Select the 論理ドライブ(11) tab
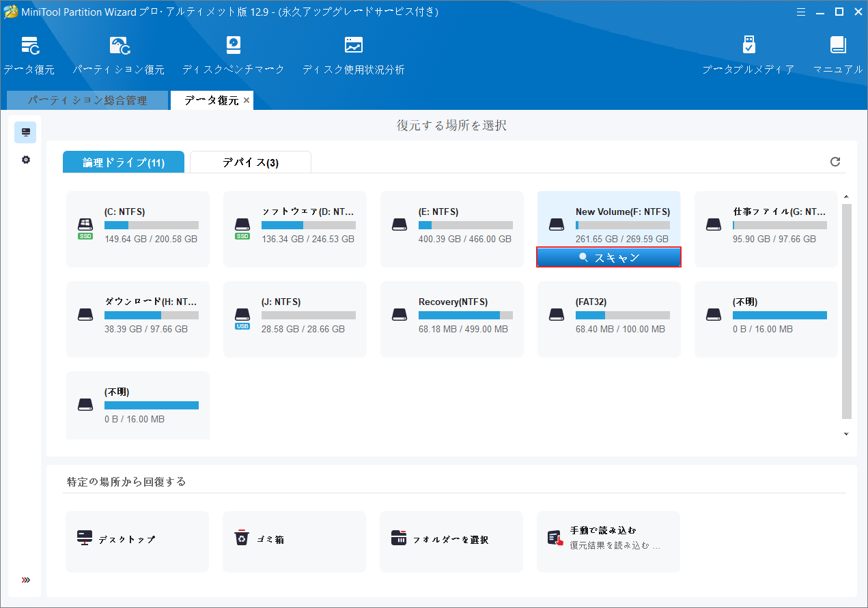868x608 pixels. click(124, 162)
